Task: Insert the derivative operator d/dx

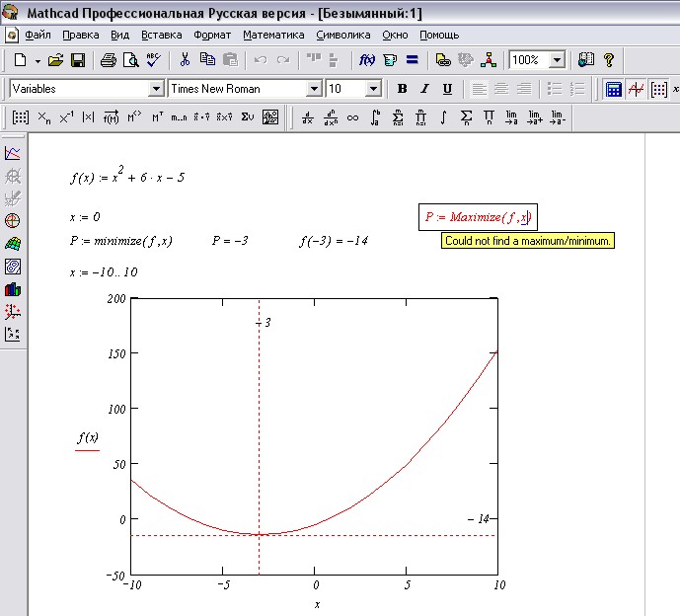Action: 308,117
